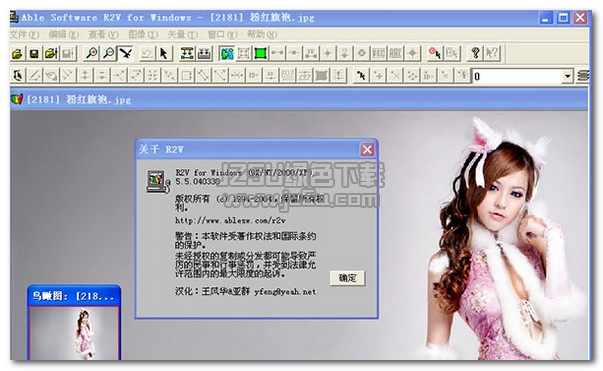Click the open file folder icon
The image size is (603, 371).
17,53
